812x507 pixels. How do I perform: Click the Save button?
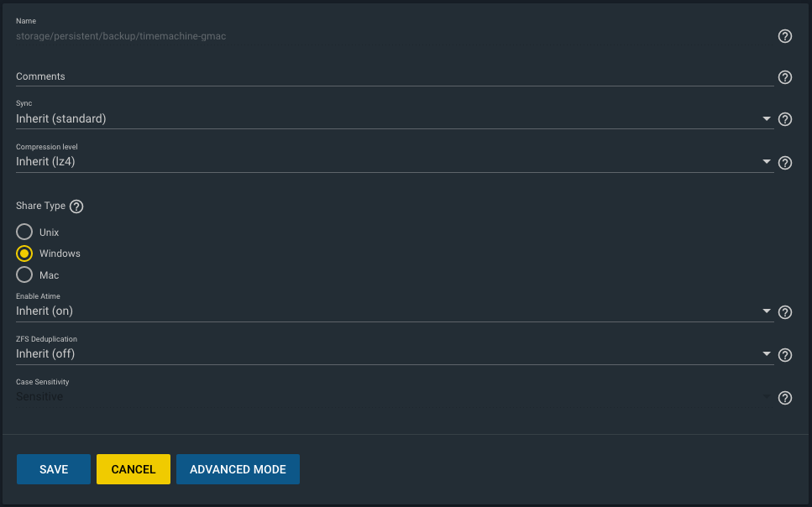54,469
